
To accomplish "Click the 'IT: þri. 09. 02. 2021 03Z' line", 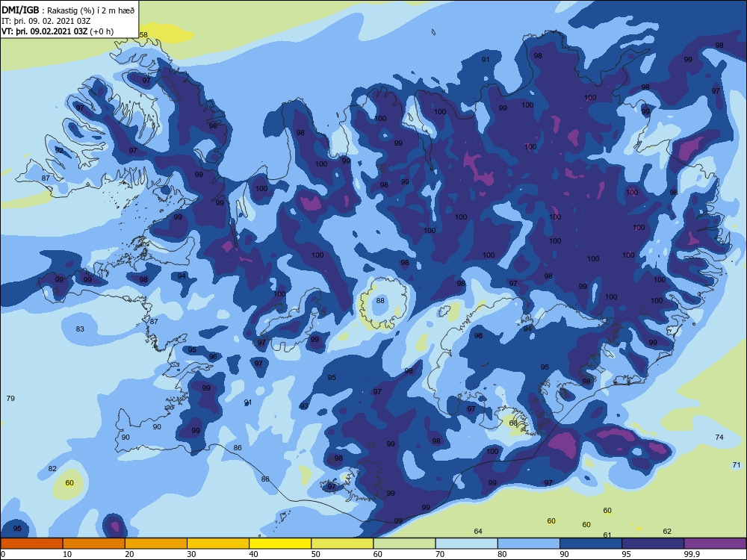I will pyautogui.click(x=46, y=21).
